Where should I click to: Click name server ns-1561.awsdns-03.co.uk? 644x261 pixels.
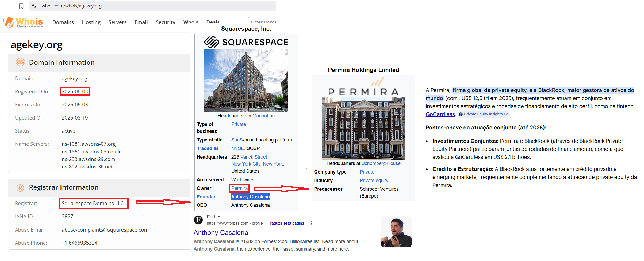point(91,152)
